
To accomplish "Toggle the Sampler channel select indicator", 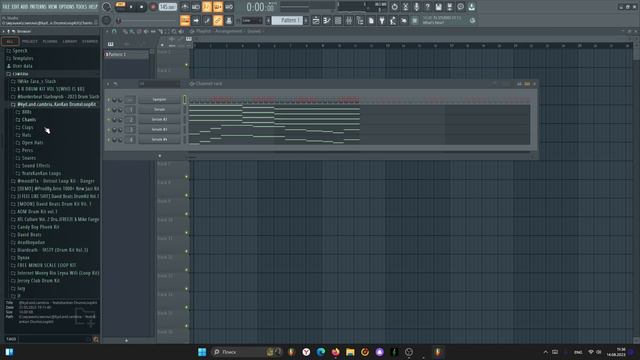I will pyautogui.click(x=184, y=100).
